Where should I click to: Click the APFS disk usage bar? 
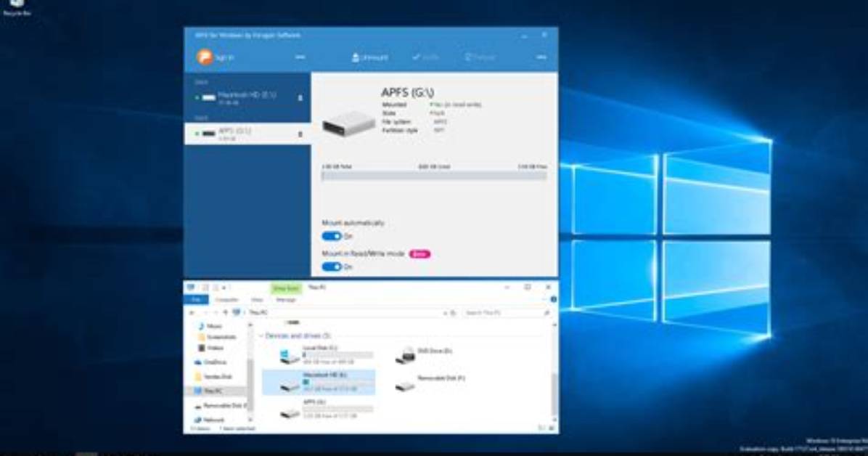click(x=435, y=176)
